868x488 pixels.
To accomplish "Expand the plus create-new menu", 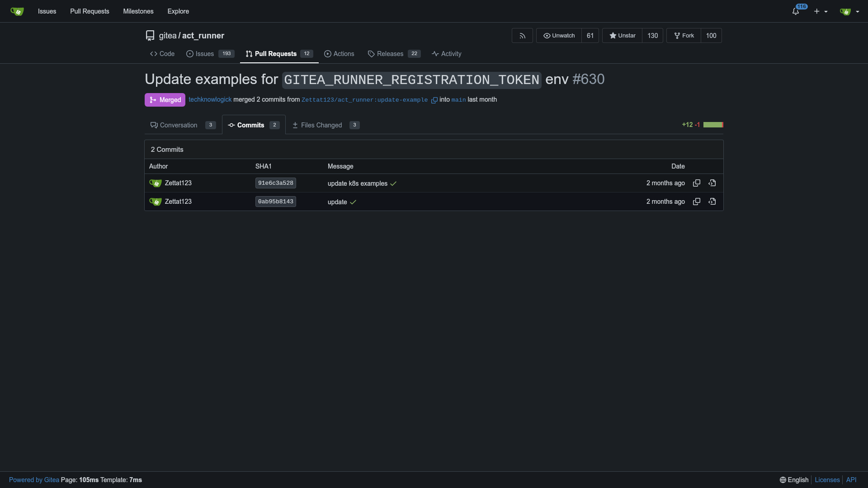I will [x=821, y=11].
